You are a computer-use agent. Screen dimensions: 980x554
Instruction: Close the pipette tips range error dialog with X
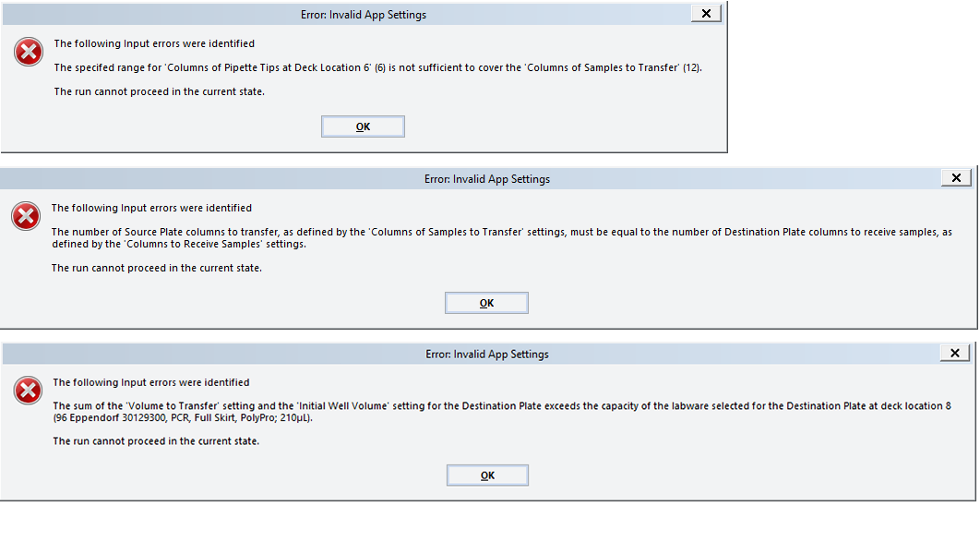click(x=706, y=14)
